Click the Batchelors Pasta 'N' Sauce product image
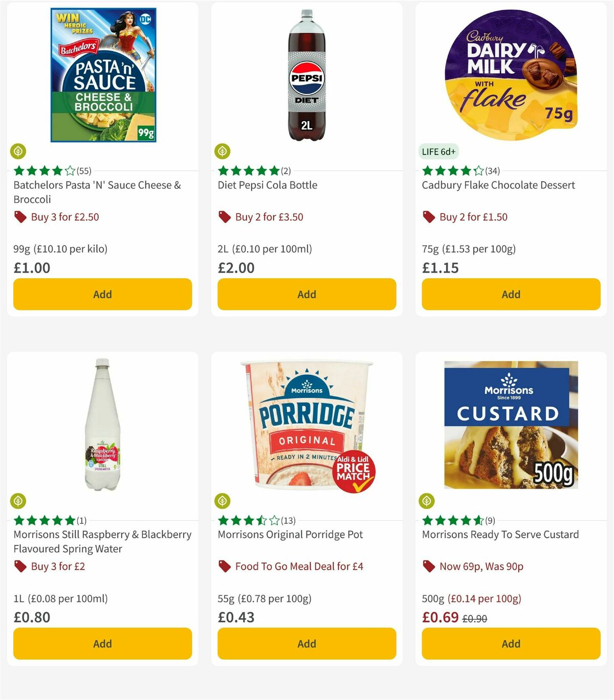This screenshot has height=700, width=614. point(102,74)
